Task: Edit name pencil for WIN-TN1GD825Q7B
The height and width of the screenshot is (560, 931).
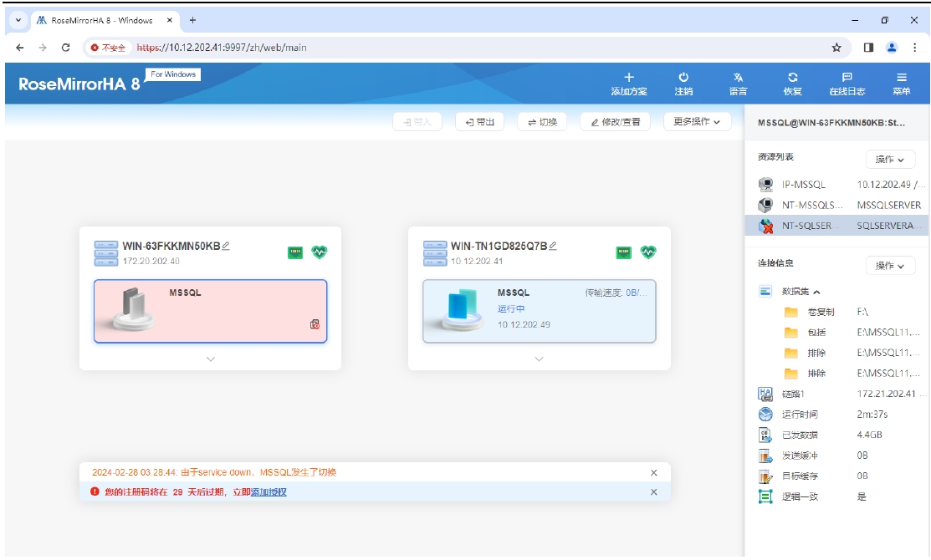Action: [x=553, y=246]
